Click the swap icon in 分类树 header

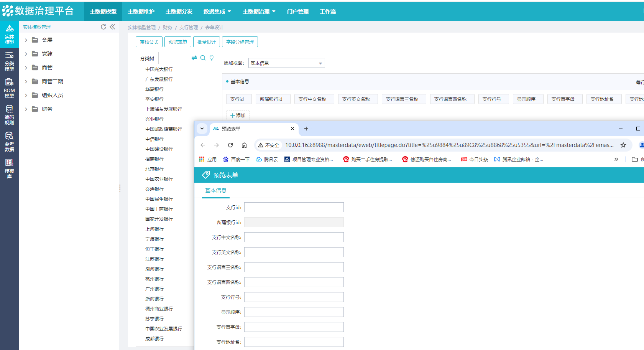coord(194,58)
